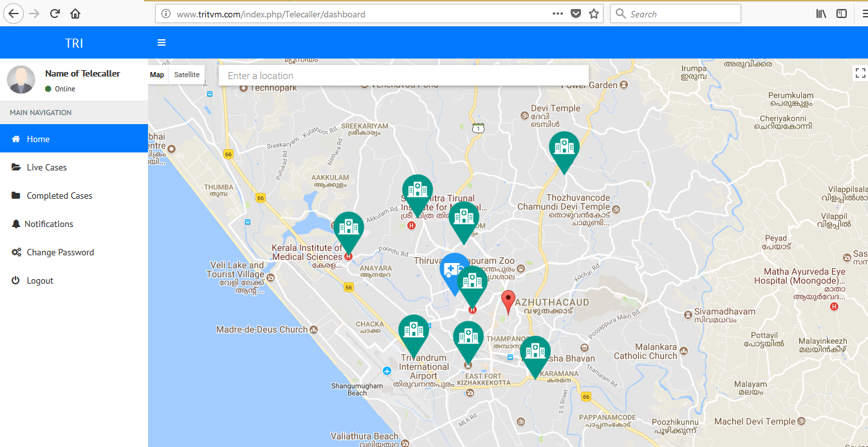Image resolution: width=868 pixels, height=447 pixels.
Task: Switch map to Satellite view
Action: 187,75
